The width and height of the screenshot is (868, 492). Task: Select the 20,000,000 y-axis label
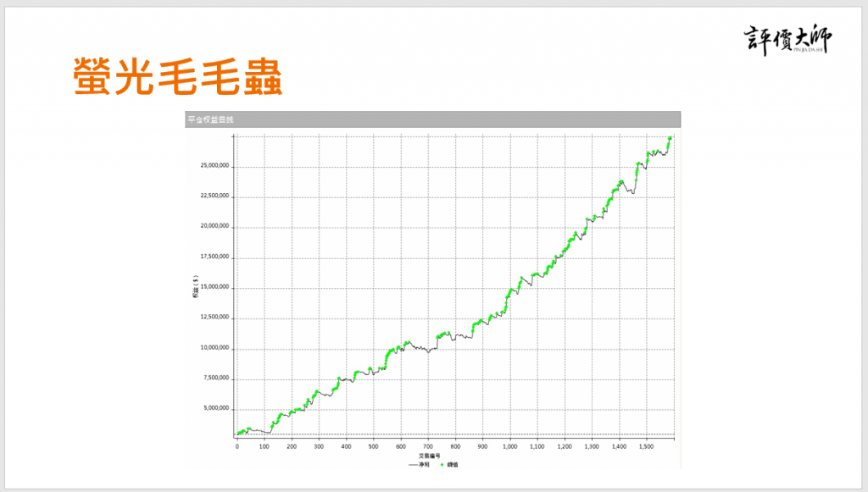click(215, 227)
